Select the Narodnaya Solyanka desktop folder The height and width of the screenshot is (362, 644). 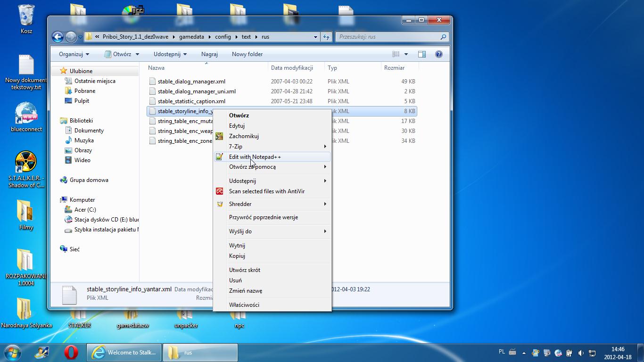26,313
